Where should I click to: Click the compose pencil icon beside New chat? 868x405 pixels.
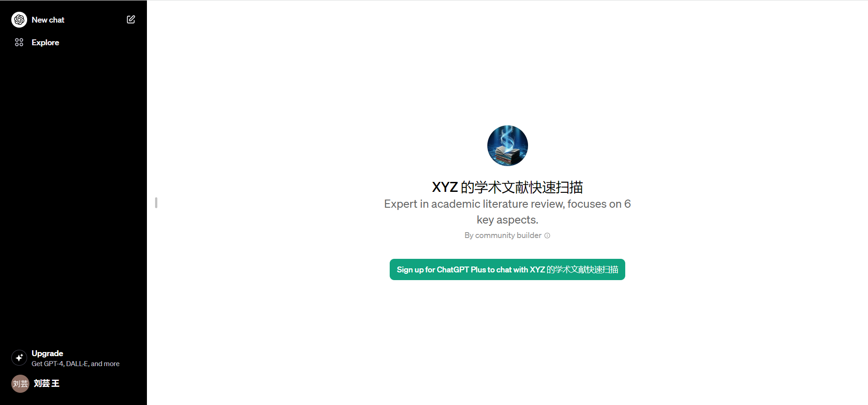(131, 19)
